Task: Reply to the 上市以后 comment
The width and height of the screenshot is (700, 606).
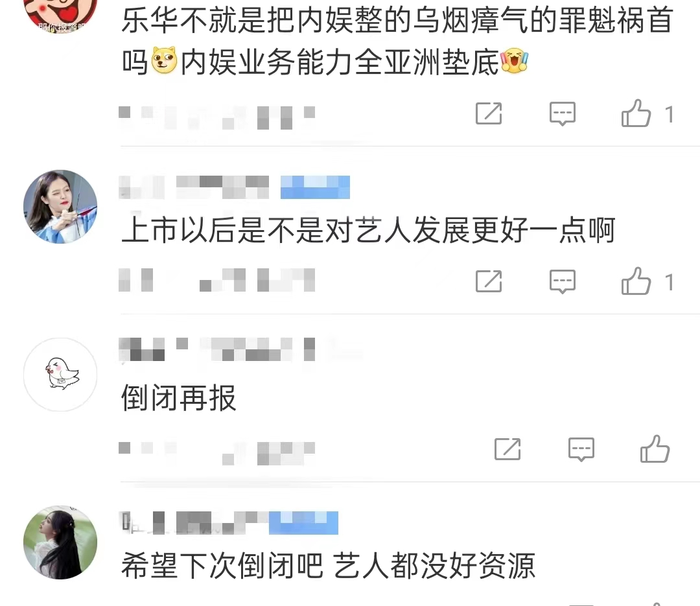Action: pyautogui.click(x=563, y=282)
